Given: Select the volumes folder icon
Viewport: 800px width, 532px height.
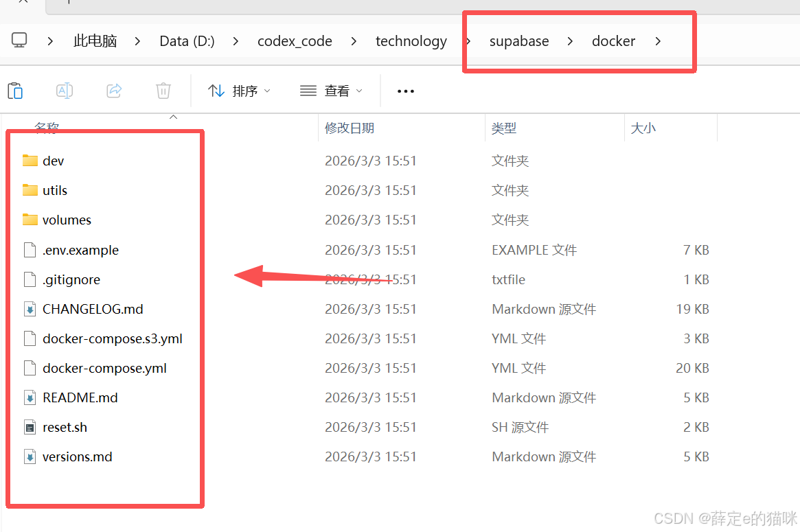Looking at the screenshot, I should 30,220.
